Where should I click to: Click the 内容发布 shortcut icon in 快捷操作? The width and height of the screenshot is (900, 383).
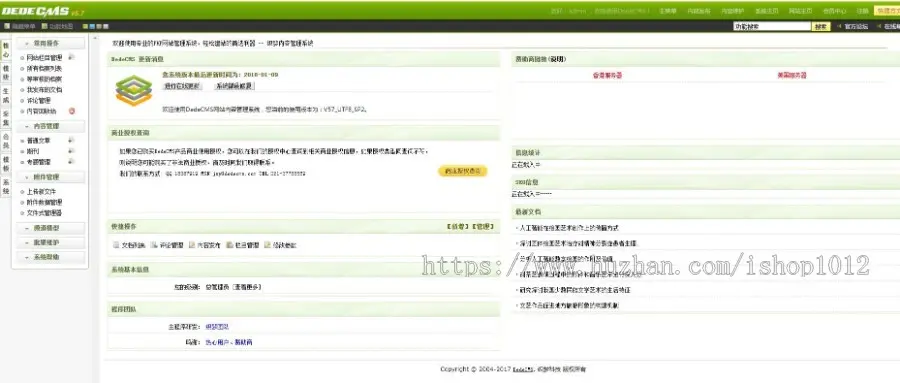coord(192,245)
